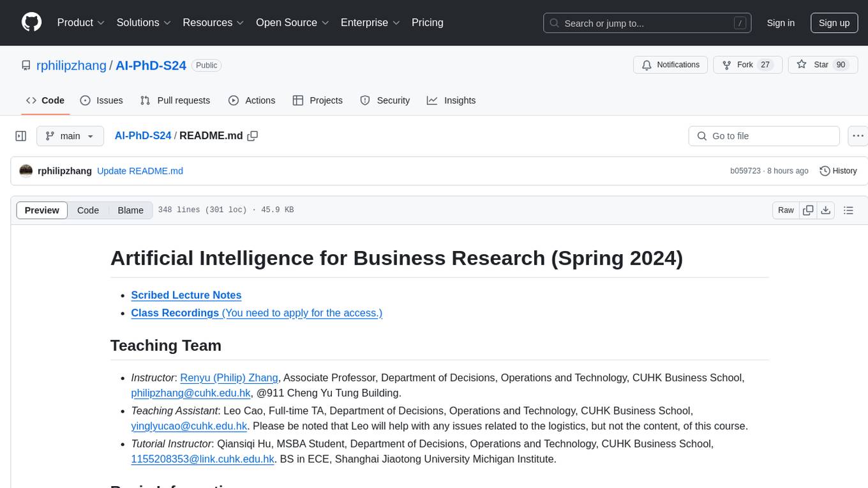Open Class Recordings link
Viewport: 868px width, 488px height.
click(257, 313)
